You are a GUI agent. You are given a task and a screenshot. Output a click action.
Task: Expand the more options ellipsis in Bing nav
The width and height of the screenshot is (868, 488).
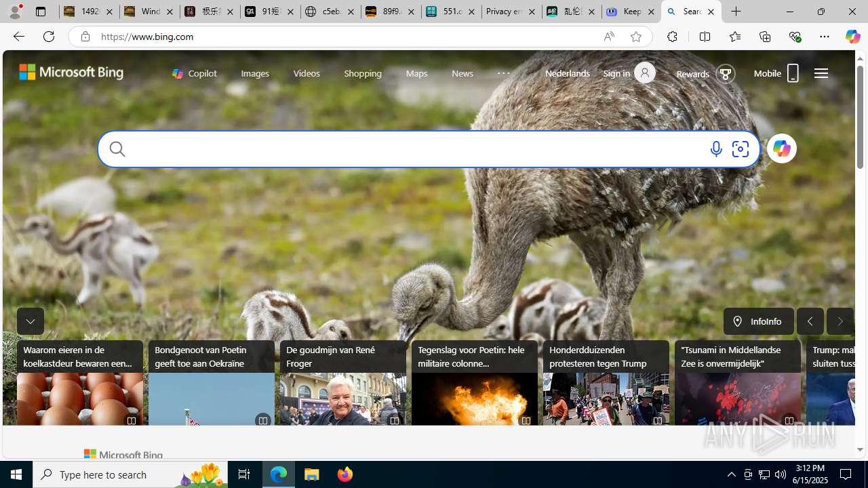pos(503,73)
